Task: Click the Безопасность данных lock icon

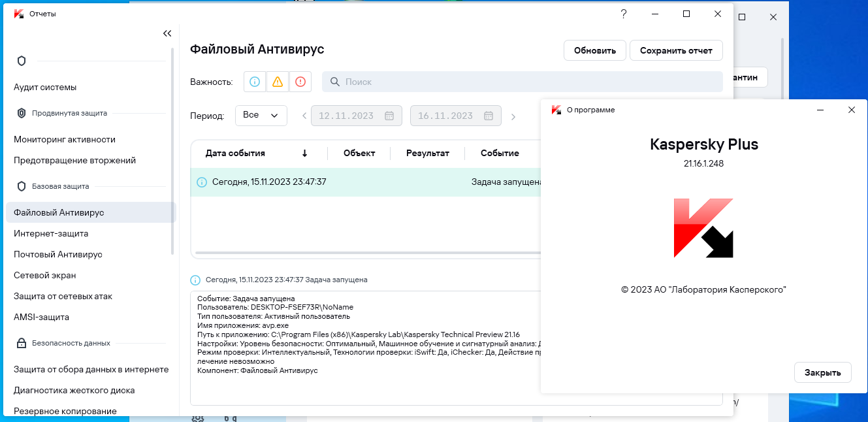Action: (22, 343)
